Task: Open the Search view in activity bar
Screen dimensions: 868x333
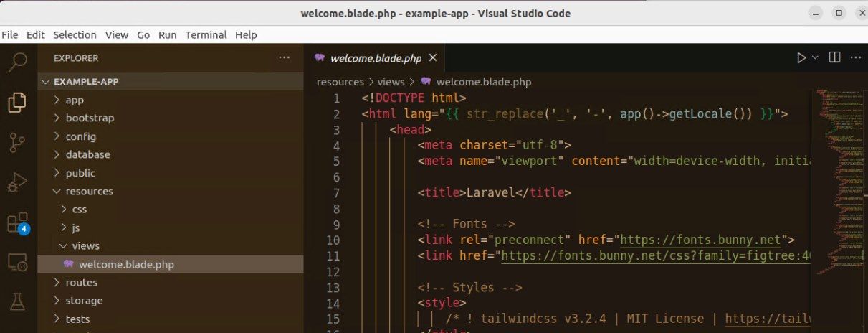Action: coord(17,62)
